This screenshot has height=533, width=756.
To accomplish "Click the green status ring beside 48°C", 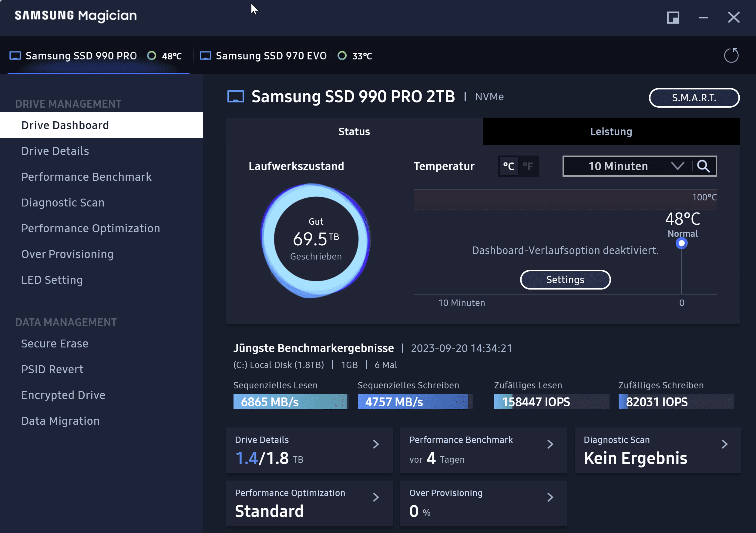I will [151, 56].
